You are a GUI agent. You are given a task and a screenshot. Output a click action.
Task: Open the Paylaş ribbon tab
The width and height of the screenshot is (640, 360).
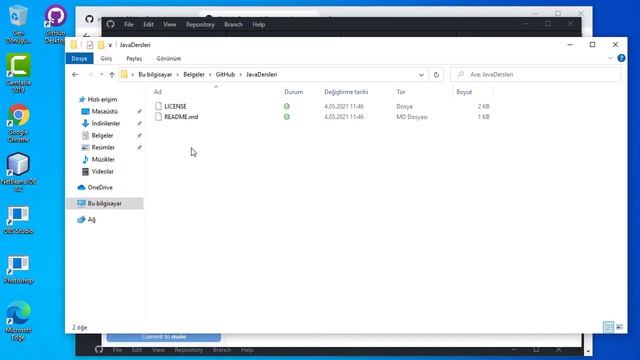134,58
